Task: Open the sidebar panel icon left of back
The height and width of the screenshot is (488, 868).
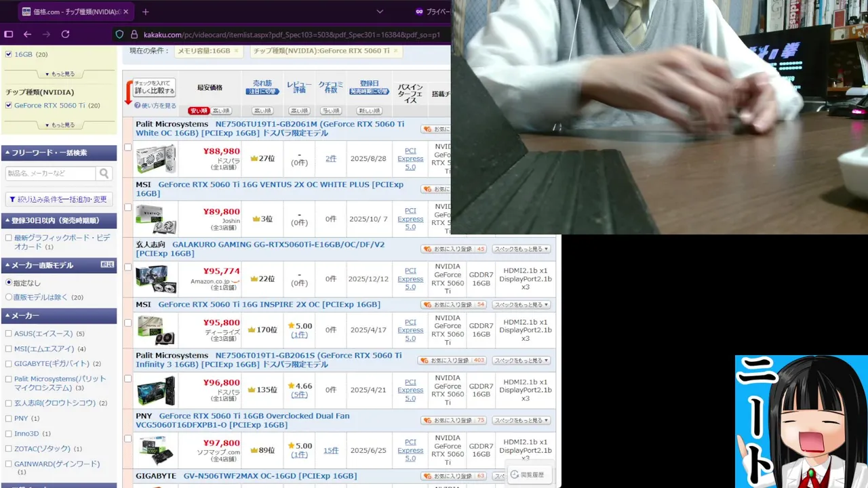Action: pyautogui.click(x=9, y=34)
